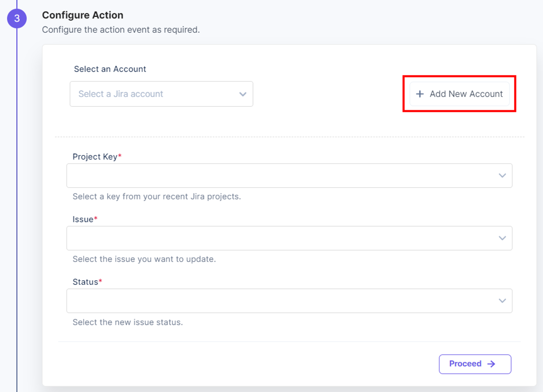
Task: Click 'Select a key from your recent Jira projects.'
Action: pos(157,196)
